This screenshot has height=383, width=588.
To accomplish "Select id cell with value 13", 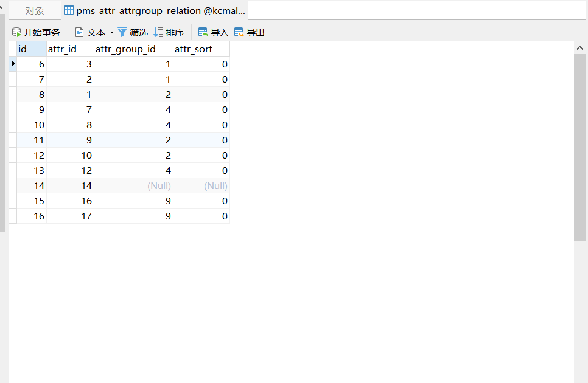I will (x=32, y=170).
